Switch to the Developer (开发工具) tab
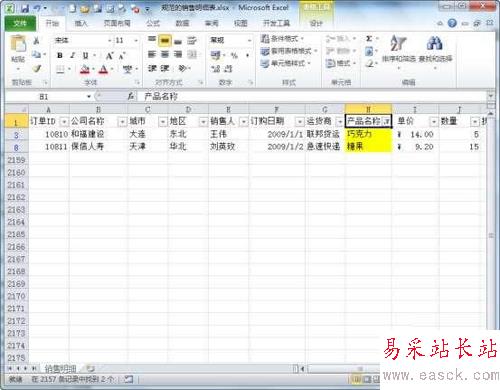500x390 pixels. pyautogui.click(x=276, y=23)
